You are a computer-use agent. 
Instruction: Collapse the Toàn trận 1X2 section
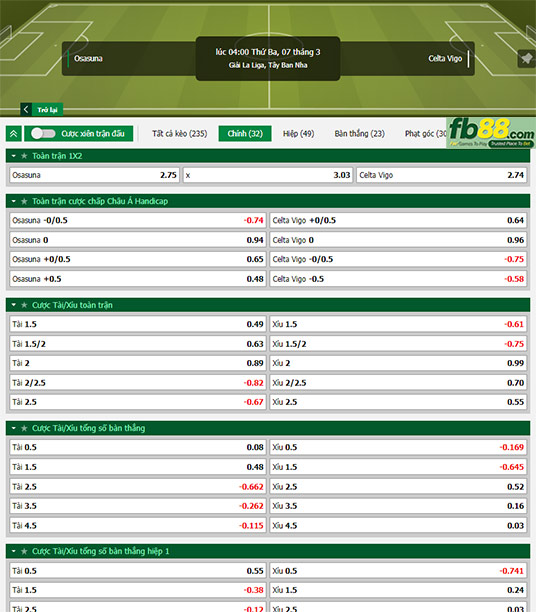14,156
